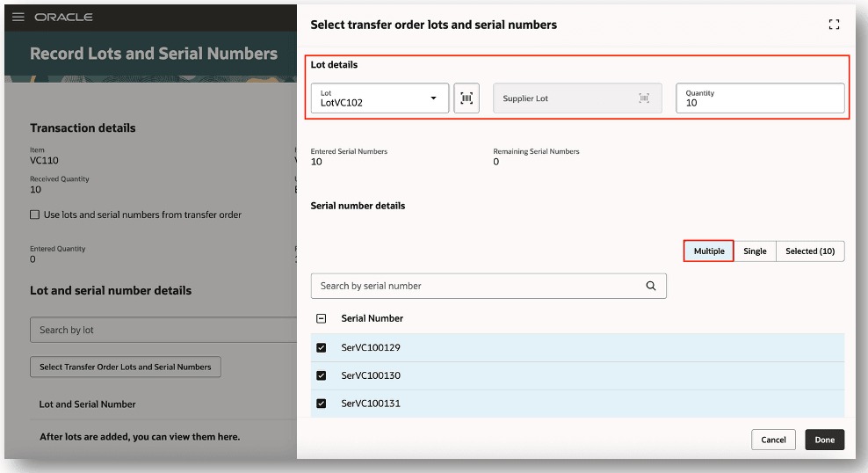
Task: Click the Lot details heading
Action: pyautogui.click(x=334, y=65)
